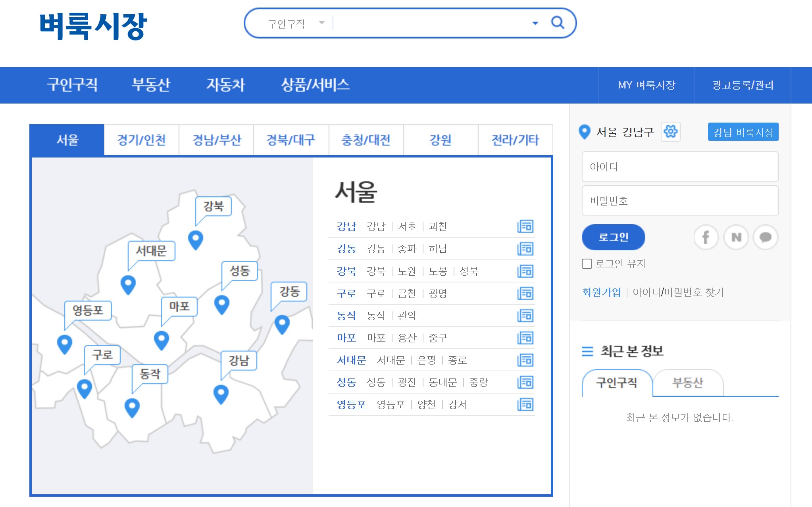
Task: Open the 강남 벼룩시장 button
Action: point(743,132)
